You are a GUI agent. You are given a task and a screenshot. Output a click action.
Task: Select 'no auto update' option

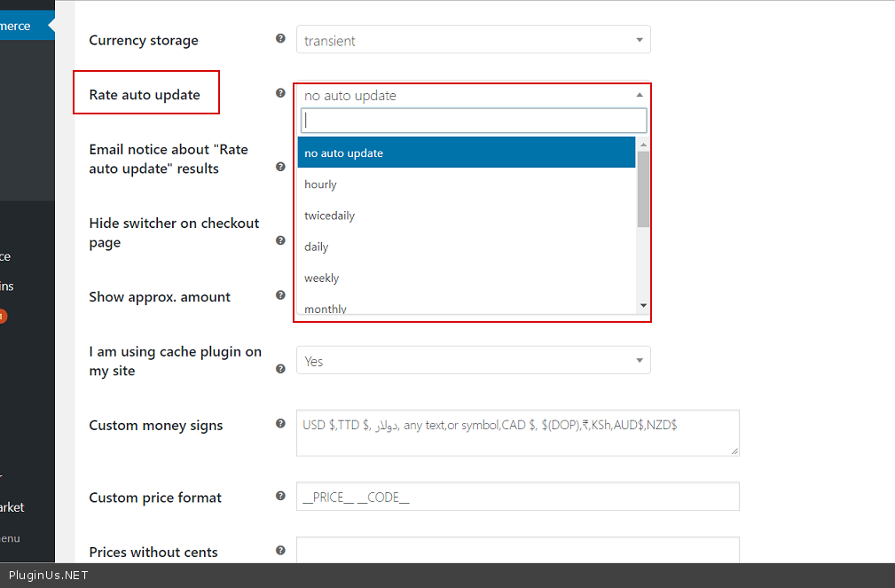[467, 153]
